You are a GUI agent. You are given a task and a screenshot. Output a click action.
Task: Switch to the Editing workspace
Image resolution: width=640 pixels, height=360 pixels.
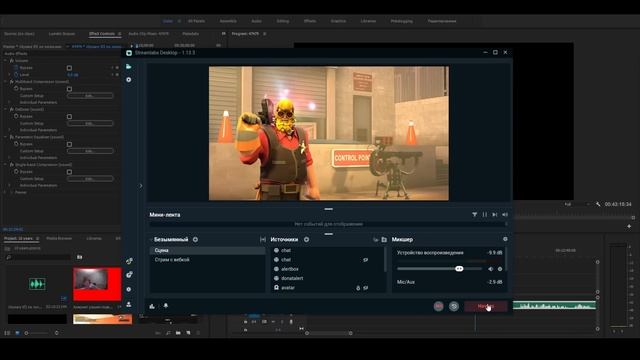[282, 21]
